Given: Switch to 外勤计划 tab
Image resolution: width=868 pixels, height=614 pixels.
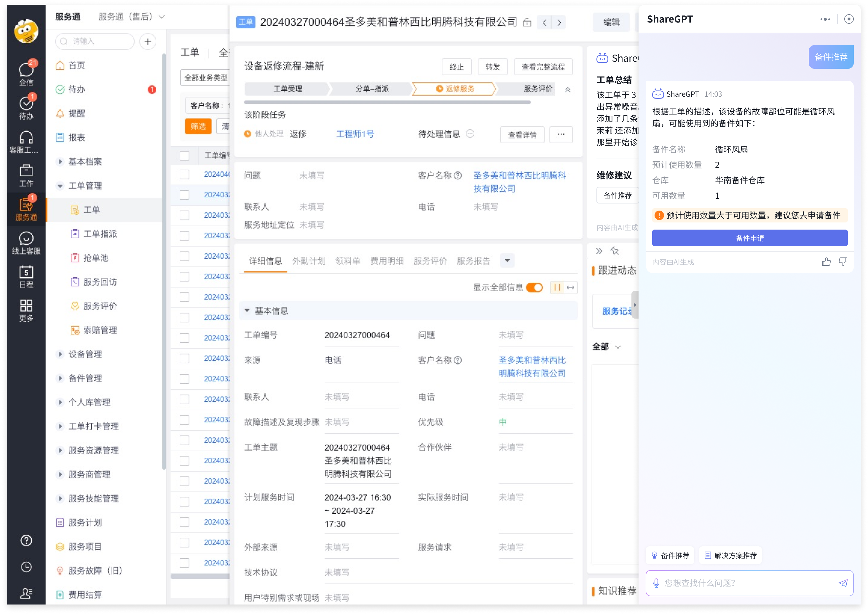Looking at the screenshot, I should click(309, 261).
